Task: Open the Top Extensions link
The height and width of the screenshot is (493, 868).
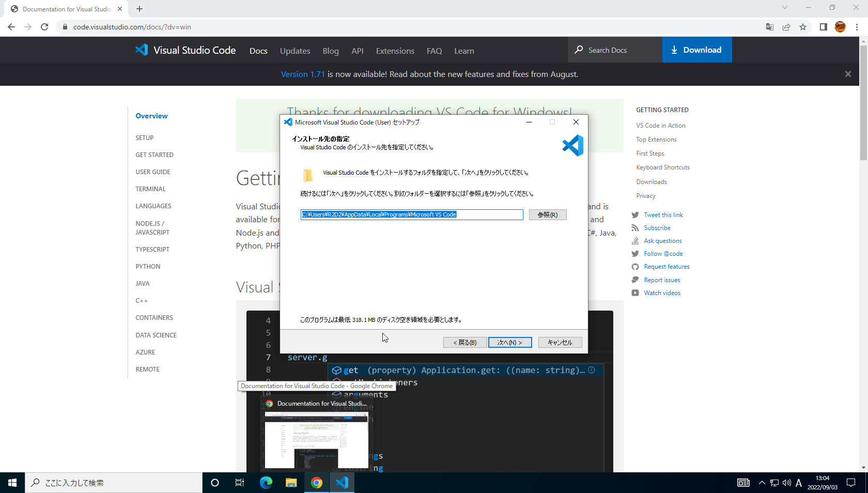Action: tap(656, 140)
